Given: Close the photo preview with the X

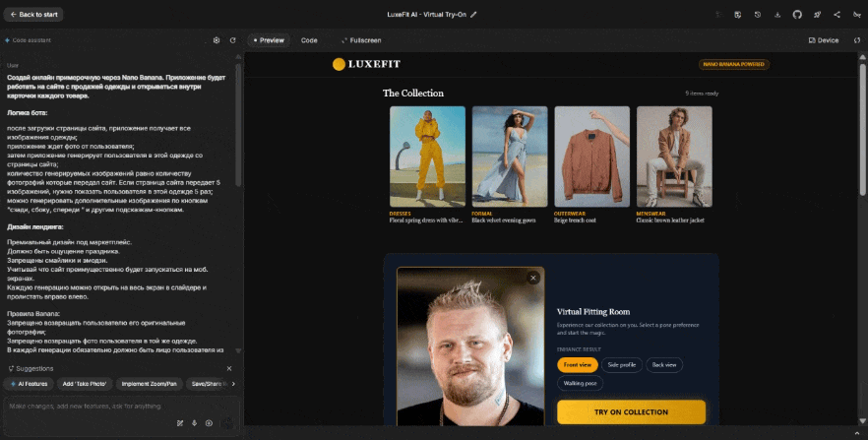Looking at the screenshot, I should tap(533, 278).
